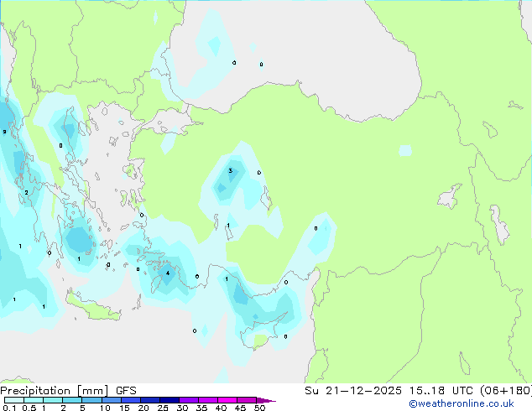
Task: Select the 40–45 mm legend color swatch
Action: (227, 400)
